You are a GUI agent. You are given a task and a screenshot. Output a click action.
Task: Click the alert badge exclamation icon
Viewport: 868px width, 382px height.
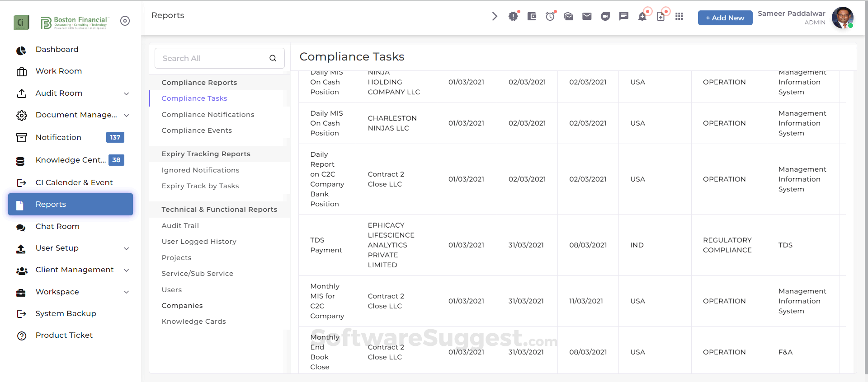pyautogui.click(x=513, y=17)
